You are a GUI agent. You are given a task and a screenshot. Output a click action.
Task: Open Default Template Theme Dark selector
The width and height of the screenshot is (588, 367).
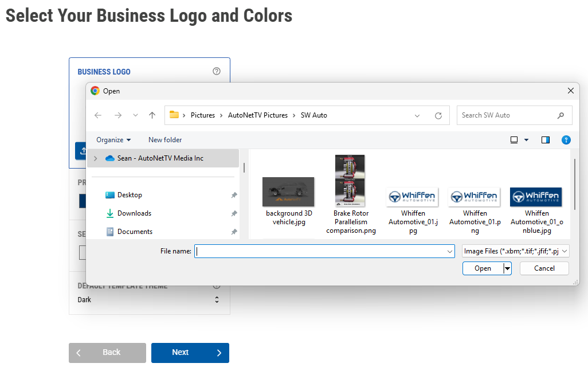pos(148,299)
